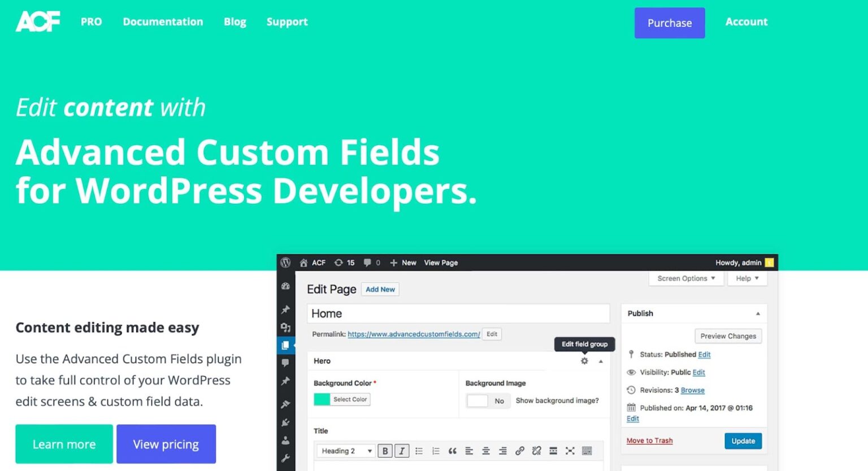Open the Dashboard from the admin sidebar

[x=286, y=287]
